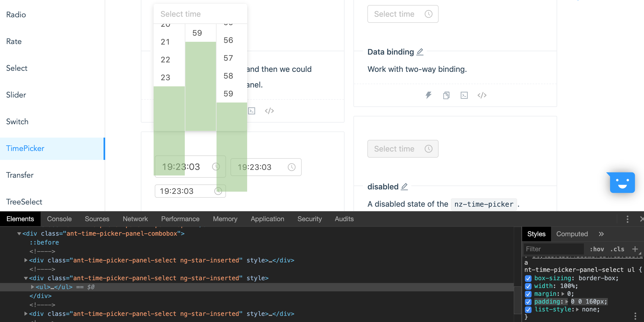Expand the padding shorthand values arrow

[567, 302]
